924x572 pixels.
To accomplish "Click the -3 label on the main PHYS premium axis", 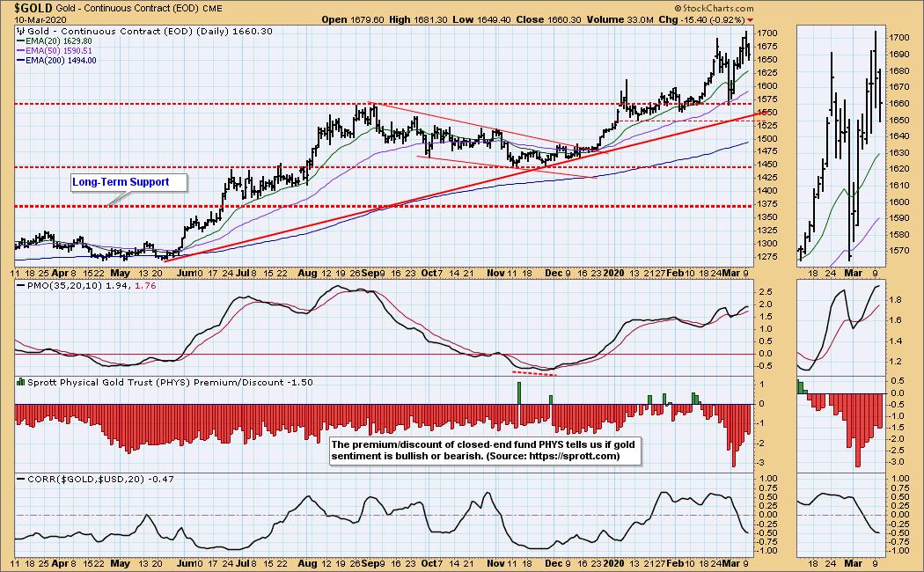I will click(x=762, y=462).
